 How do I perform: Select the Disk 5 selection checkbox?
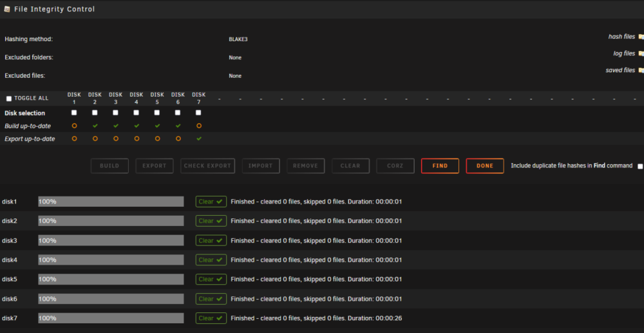pyautogui.click(x=157, y=113)
